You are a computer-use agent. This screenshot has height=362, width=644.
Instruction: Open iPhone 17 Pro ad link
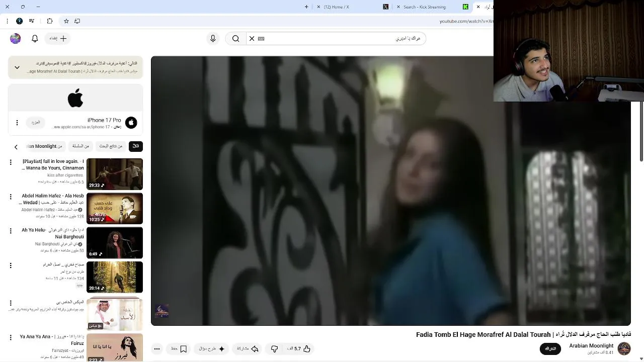pyautogui.click(x=104, y=120)
